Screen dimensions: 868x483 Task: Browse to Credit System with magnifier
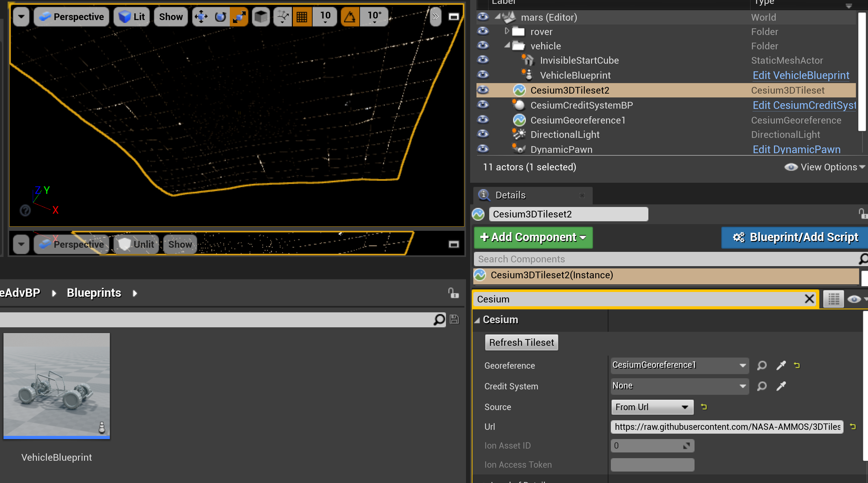point(761,386)
